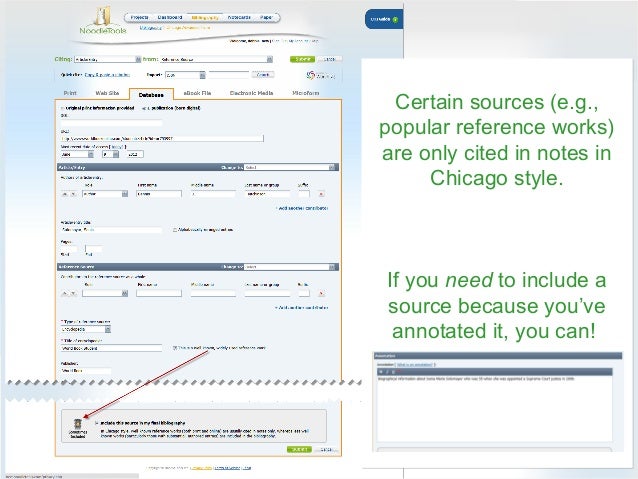
Task: Click Add another contributor under Reference Source
Action: 302,308
